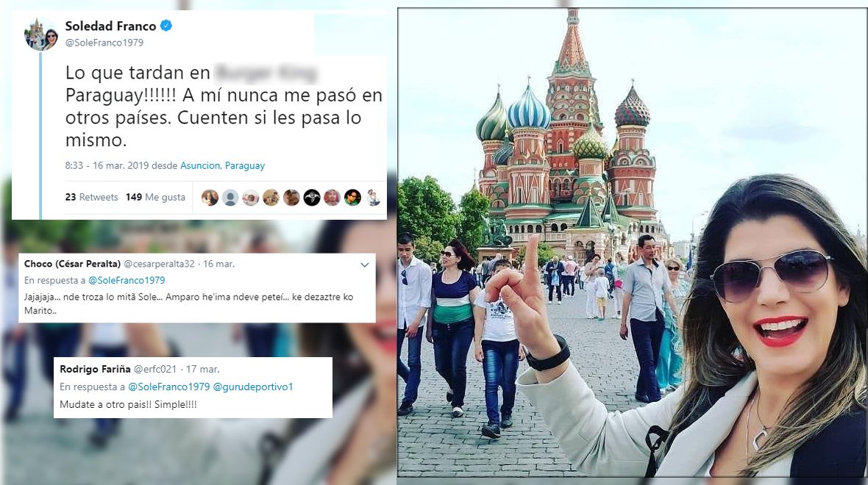
Task: Show the 149 Me gusta list
Action: (x=155, y=197)
